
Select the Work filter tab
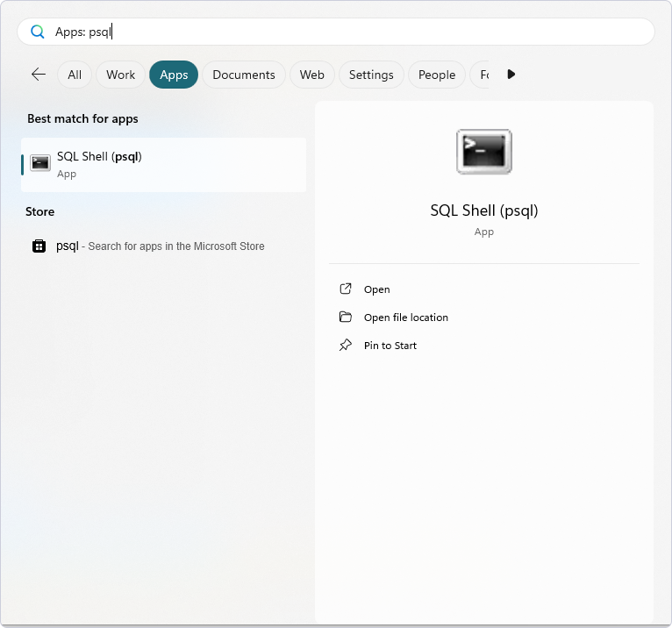coord(120,75)
